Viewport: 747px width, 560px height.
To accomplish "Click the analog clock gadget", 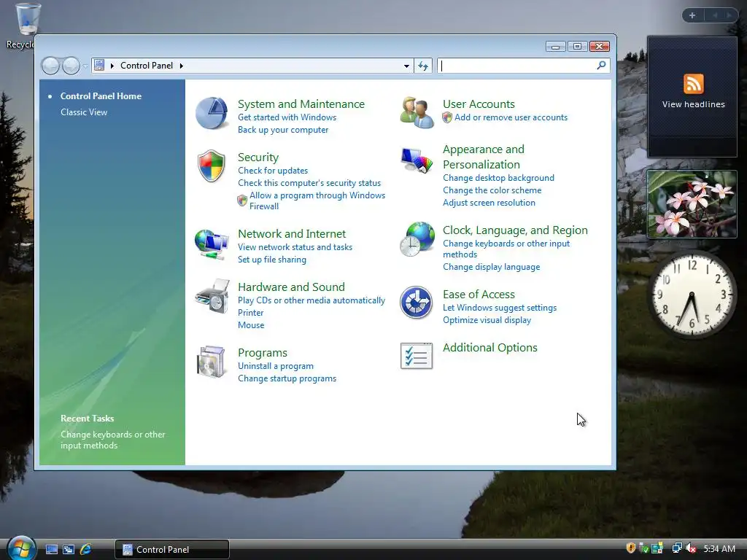I will (x=692, y=295).
